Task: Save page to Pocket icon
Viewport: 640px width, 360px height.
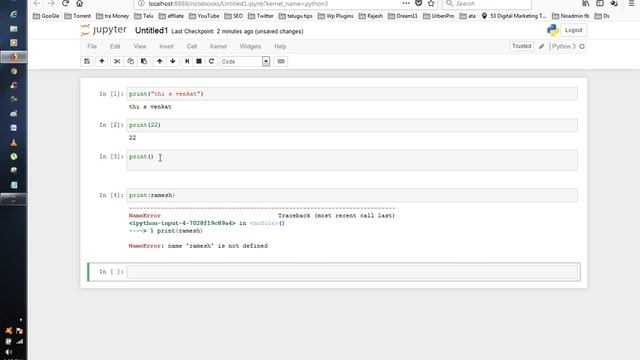Action: coord(418,3)
